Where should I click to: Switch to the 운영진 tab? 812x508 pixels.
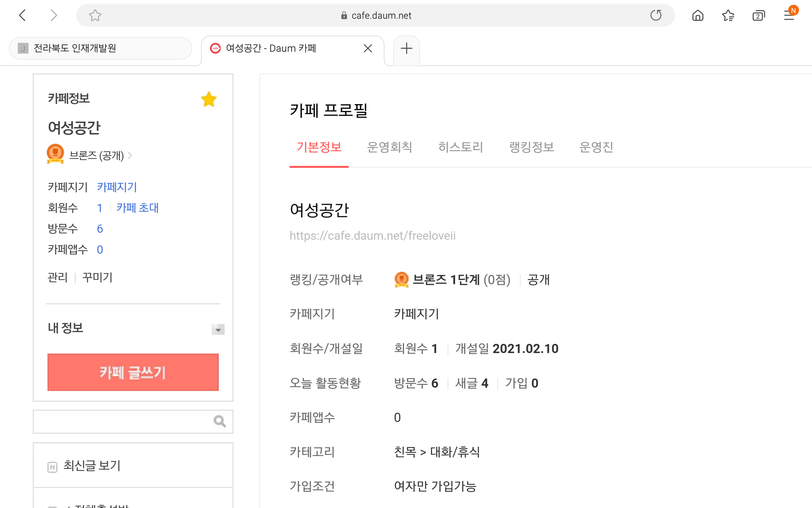(596, 148)
